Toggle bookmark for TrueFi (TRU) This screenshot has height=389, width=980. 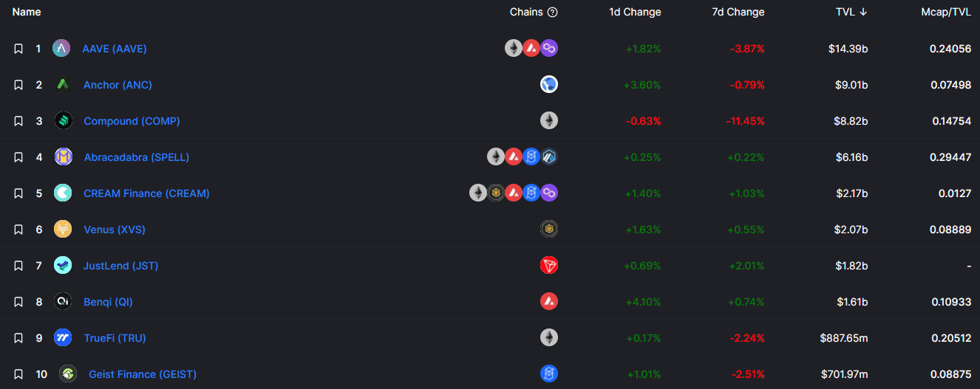pyautogui.click(x=18, y=338)
